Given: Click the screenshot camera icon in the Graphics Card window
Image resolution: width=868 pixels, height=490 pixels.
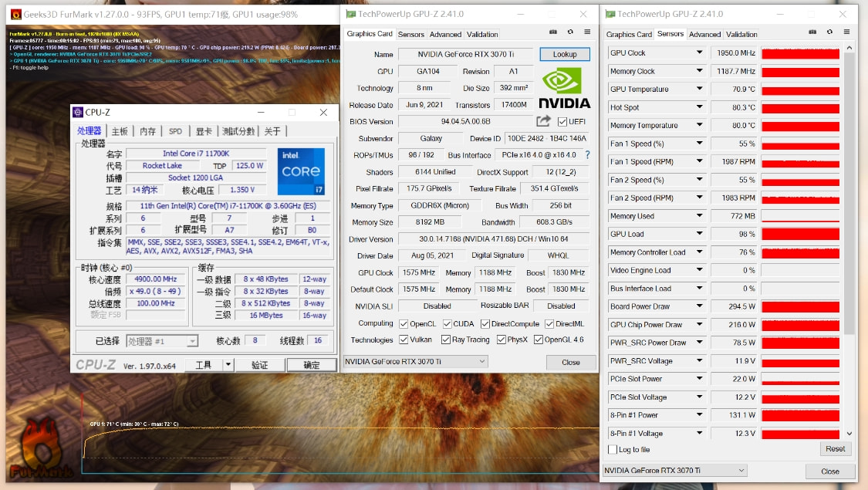Looking at the screenshot, I should pyautogui.click(x=553, y=32).
